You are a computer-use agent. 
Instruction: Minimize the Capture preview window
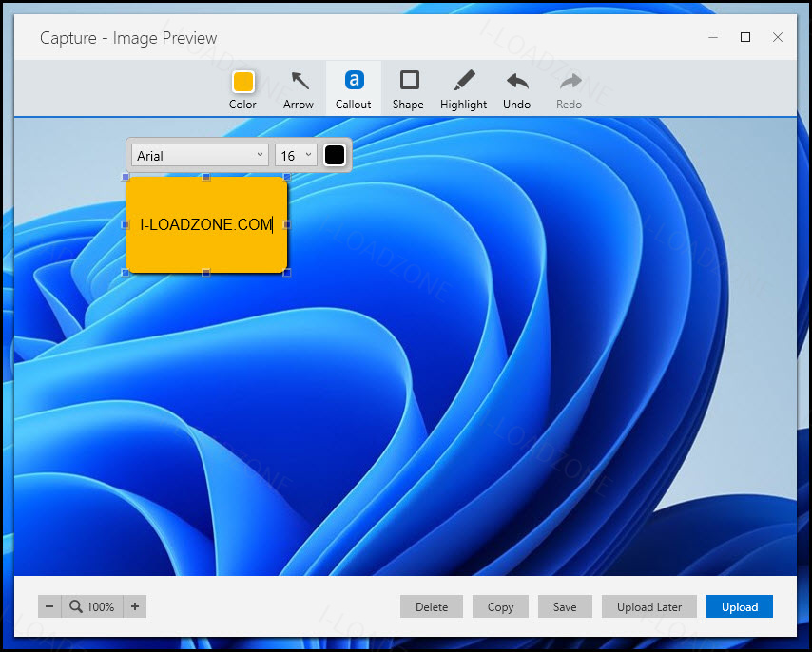click(713, 37)
